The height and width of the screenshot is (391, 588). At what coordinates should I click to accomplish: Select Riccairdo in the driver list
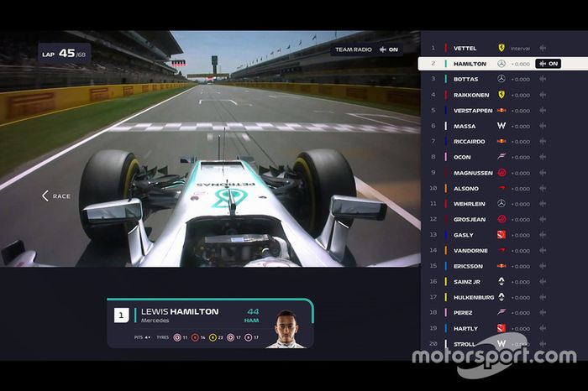470,141
